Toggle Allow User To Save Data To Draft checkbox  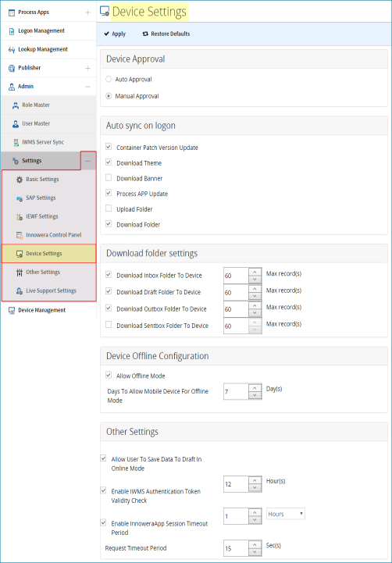point(103,458)
